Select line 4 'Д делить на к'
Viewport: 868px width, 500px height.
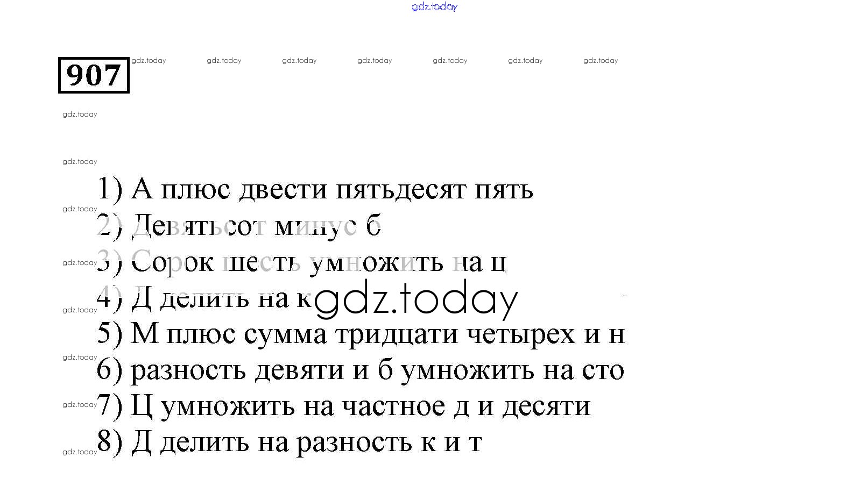click(x=204, y=298)
